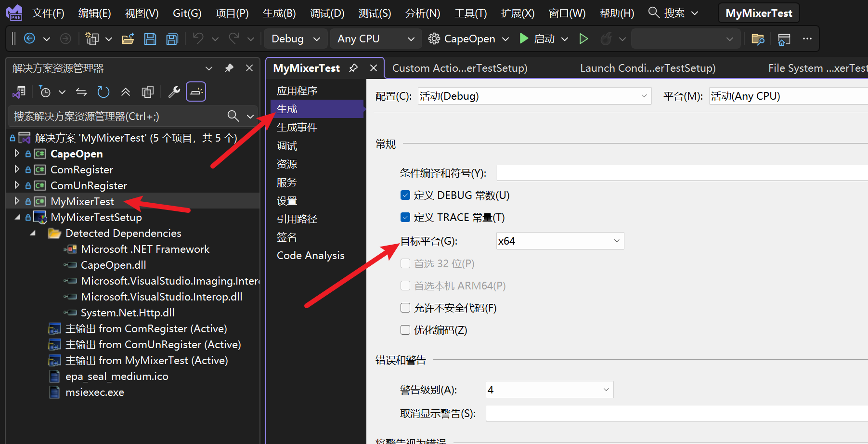This screenshot has height=444, width=868.
Task: Collapse all items in Solution Explorer
Action: click(x=126, y=91)
